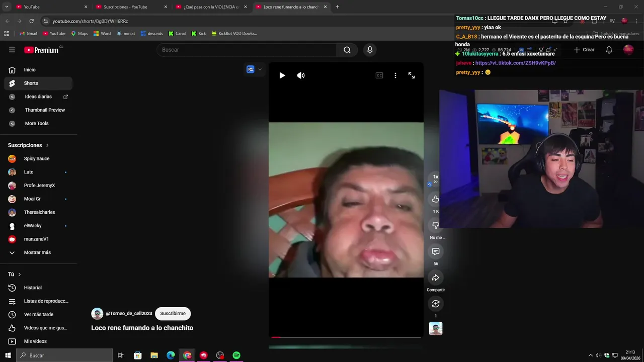Screen dimensions: 644x362
Task: Open the audio source thumbnail
Action: pyautogui.click(x=436, y=328)
